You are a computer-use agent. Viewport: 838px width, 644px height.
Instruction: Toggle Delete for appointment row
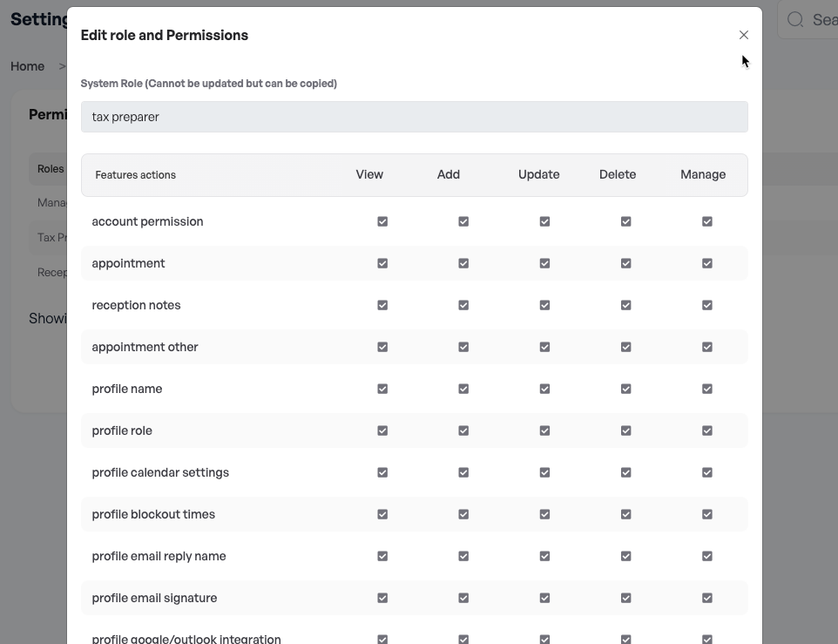click(x=625, y=263)
